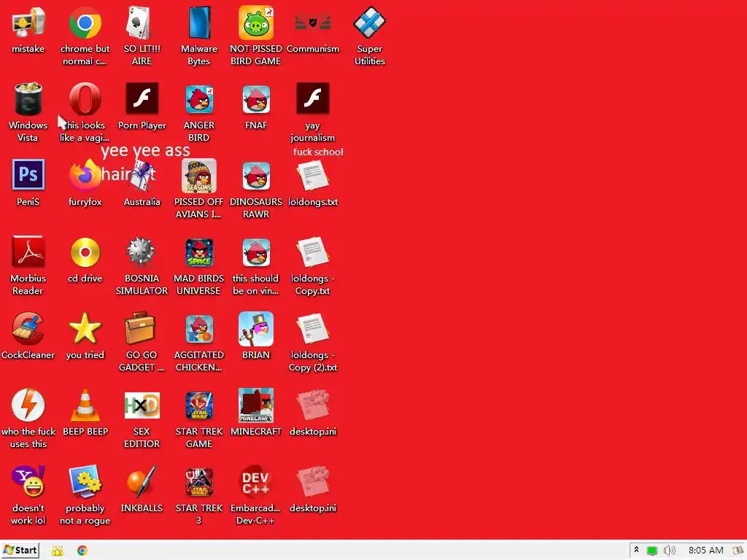This screenshot has height=560, width=747.
Task: Open the BRIAN slingshot game icon
Action: pos(256,329)
